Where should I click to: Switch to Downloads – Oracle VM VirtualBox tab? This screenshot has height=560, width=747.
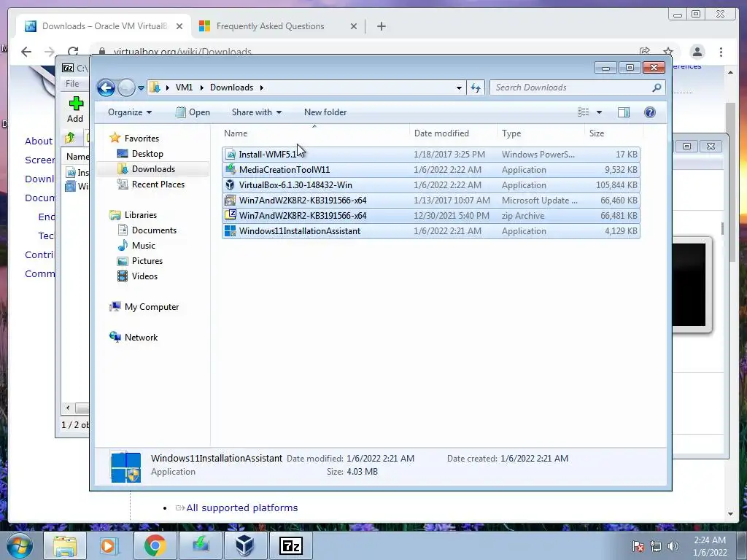coord(104,26)
